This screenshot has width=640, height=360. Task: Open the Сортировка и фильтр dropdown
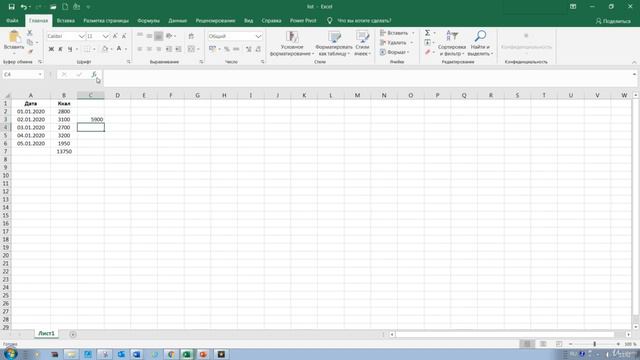[x=452, y=43]
